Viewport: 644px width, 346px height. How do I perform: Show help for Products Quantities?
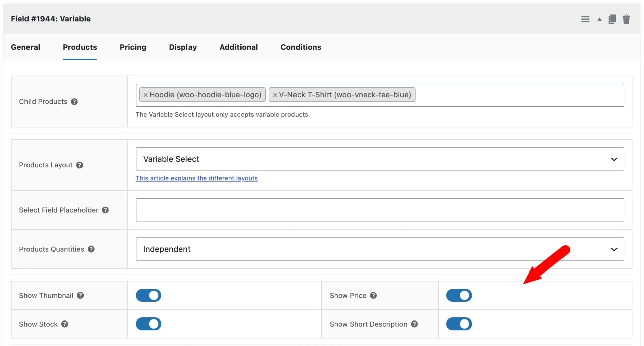[x=91, y=249]
